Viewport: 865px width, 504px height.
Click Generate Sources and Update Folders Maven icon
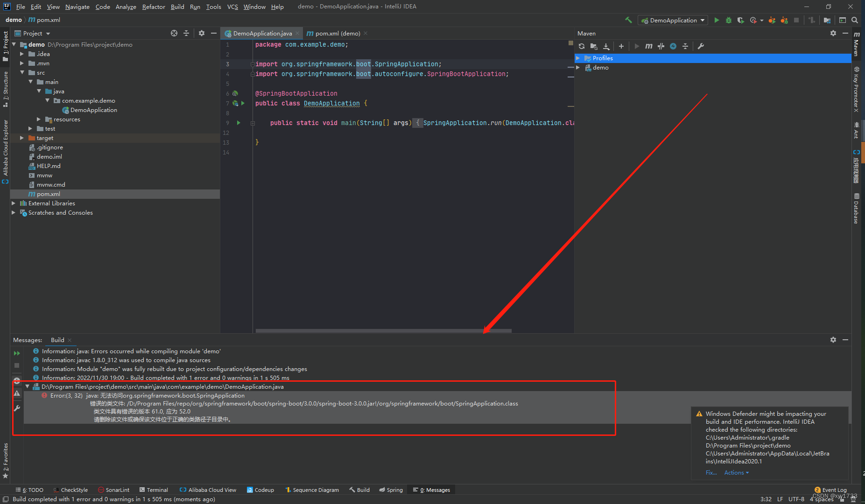(594, 46)
